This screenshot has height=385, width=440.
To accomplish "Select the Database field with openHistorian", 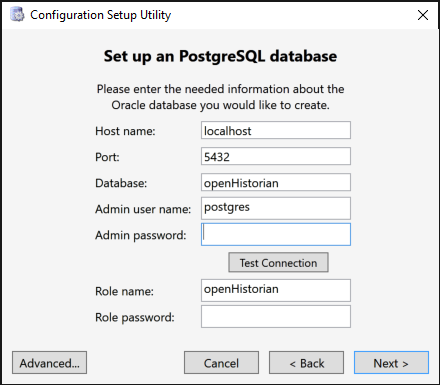I will [276, 182].
